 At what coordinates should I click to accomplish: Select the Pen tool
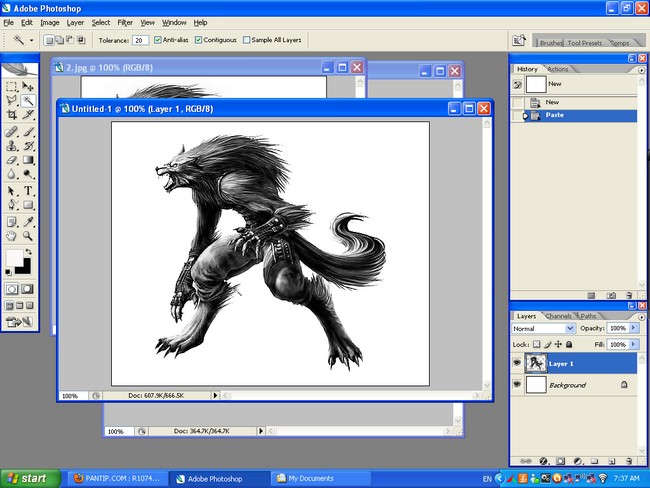(x=12, y=205)
